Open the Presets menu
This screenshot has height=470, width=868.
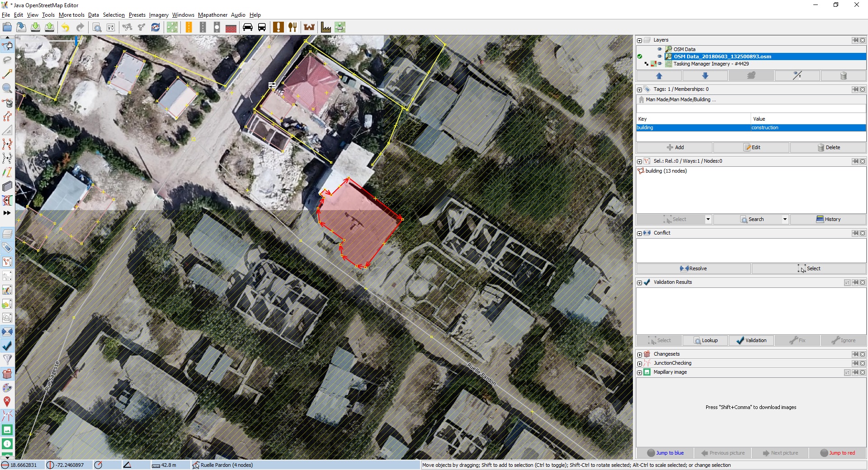click(x=137, y=15)
